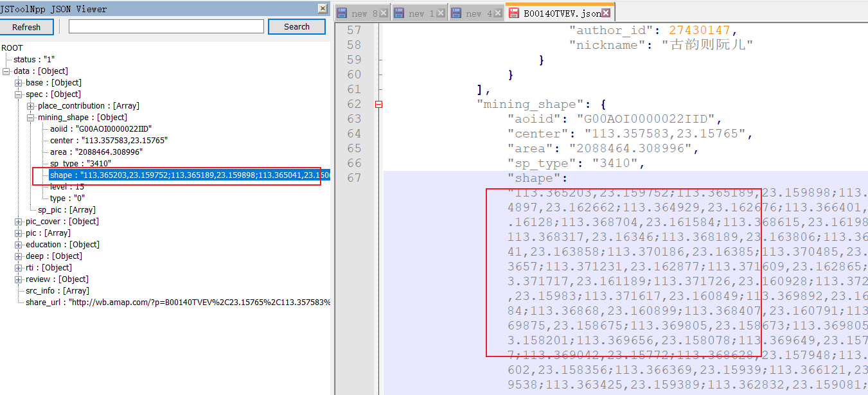Click the "shape" key in the editor
The height and width of the screenshot is (395, 868).
(534, 178)
